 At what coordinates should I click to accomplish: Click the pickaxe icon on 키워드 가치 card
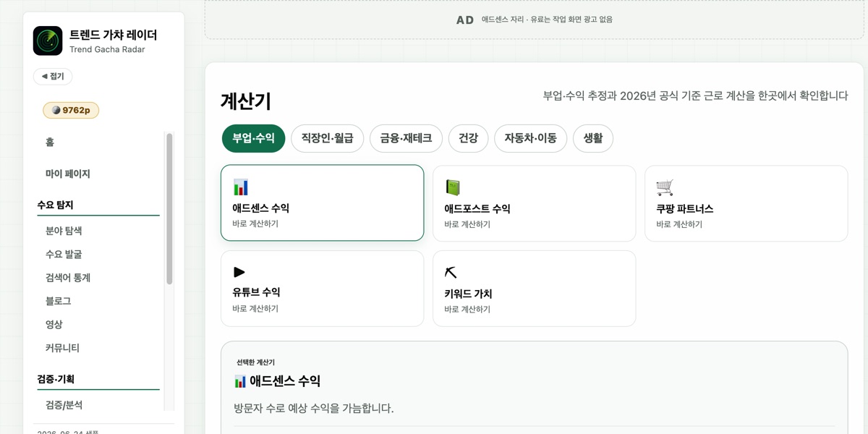[451, 273]
